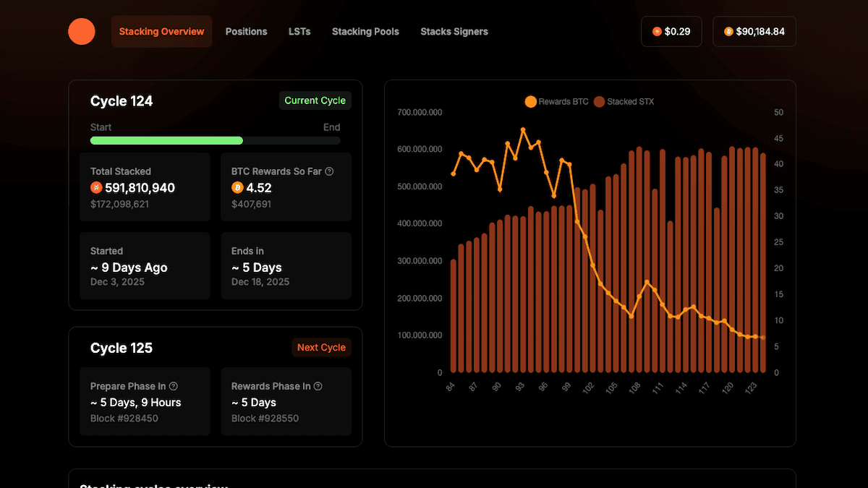Click the $90,184.84 wallet balance button

(x=754, y=31)
